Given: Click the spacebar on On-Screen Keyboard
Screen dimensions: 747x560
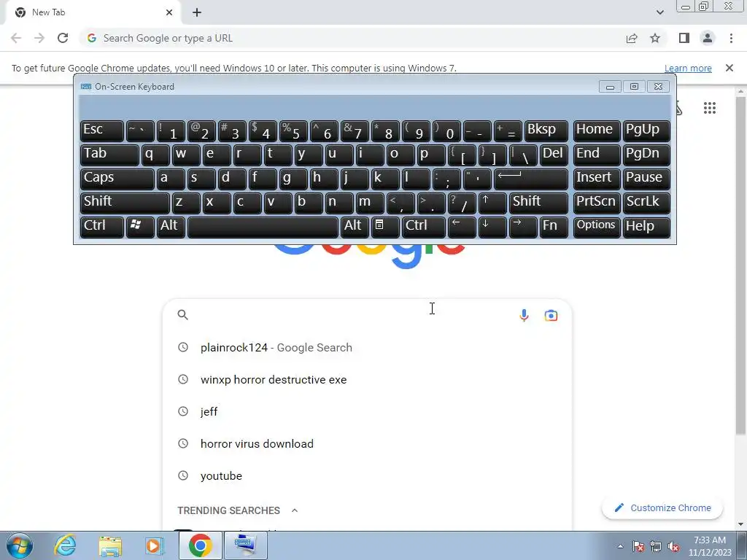Looking at the screenshot, I should (263, 227).
